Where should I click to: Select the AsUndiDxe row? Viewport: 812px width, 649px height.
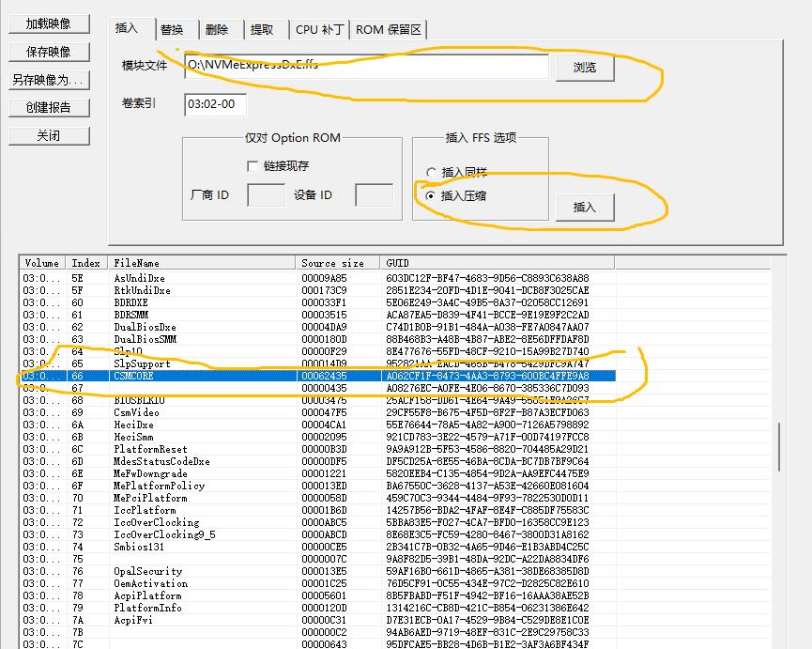tap(318, 278)
